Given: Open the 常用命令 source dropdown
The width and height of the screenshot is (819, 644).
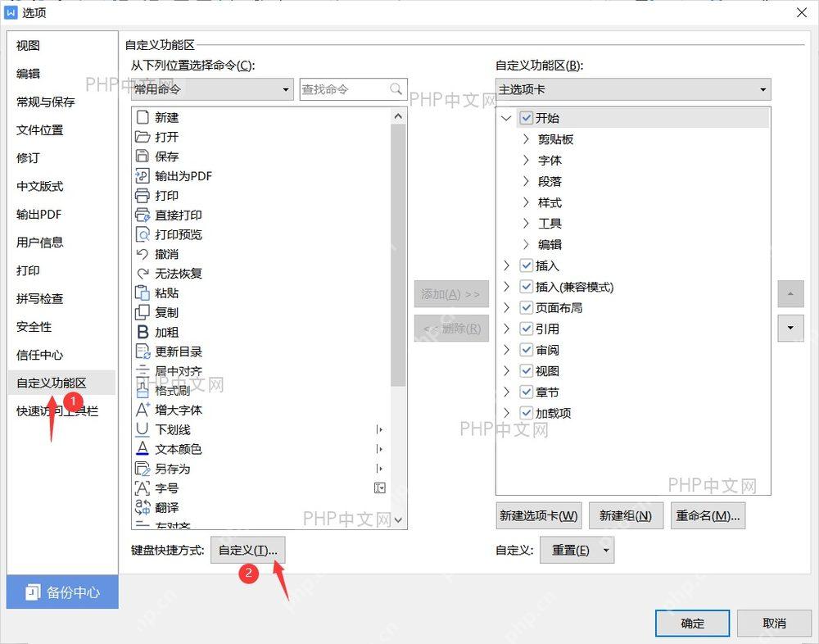Looking at the screenshot, I should click(212, 89).
